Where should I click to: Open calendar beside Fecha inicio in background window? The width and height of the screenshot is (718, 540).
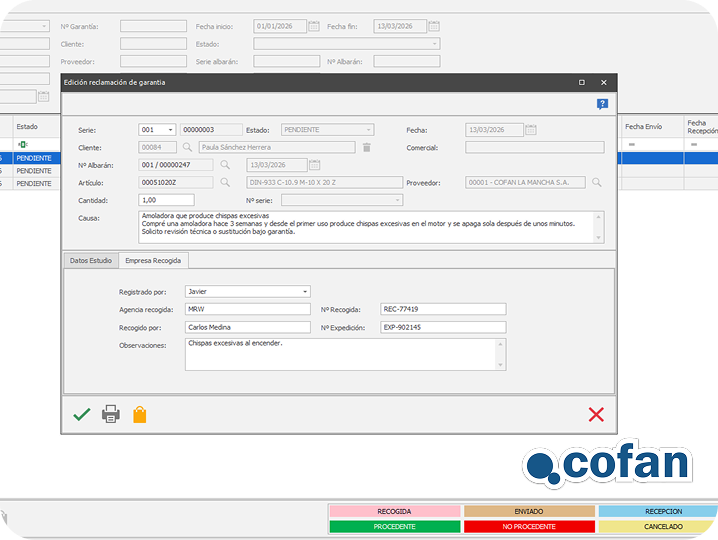point(314,26)
